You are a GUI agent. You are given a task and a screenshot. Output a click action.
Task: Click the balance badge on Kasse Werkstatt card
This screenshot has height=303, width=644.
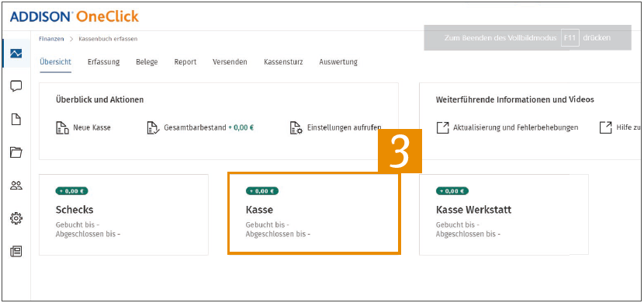[x=452, y=191]
